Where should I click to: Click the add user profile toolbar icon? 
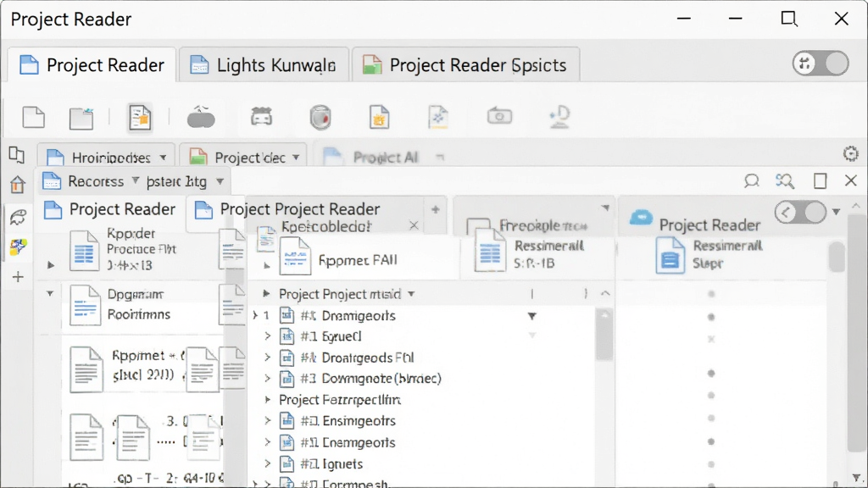(x=559, y=117)
